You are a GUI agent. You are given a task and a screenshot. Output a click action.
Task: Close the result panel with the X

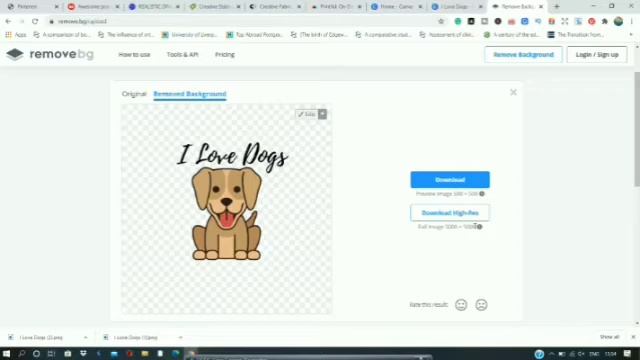coord(513,92)
